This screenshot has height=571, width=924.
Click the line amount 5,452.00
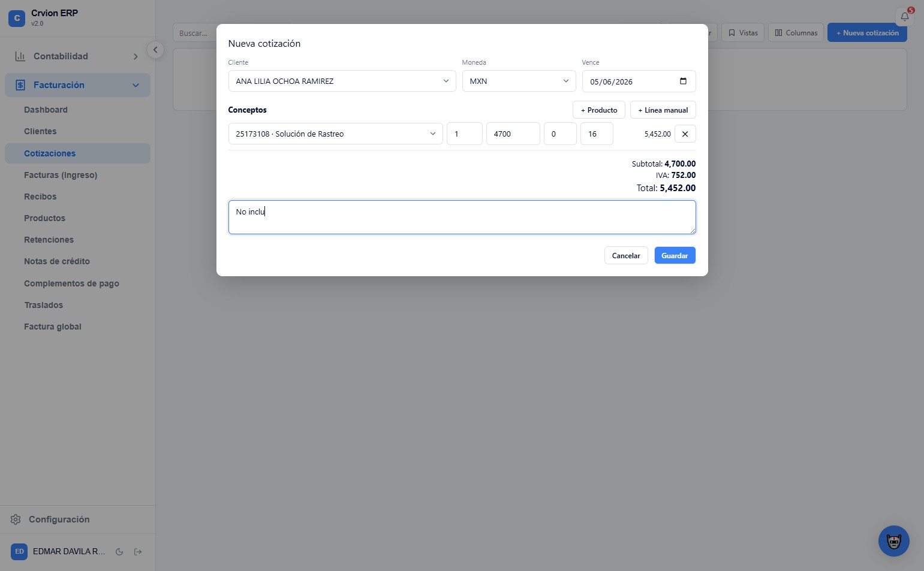pyautogui.click(x=657, y=134)
